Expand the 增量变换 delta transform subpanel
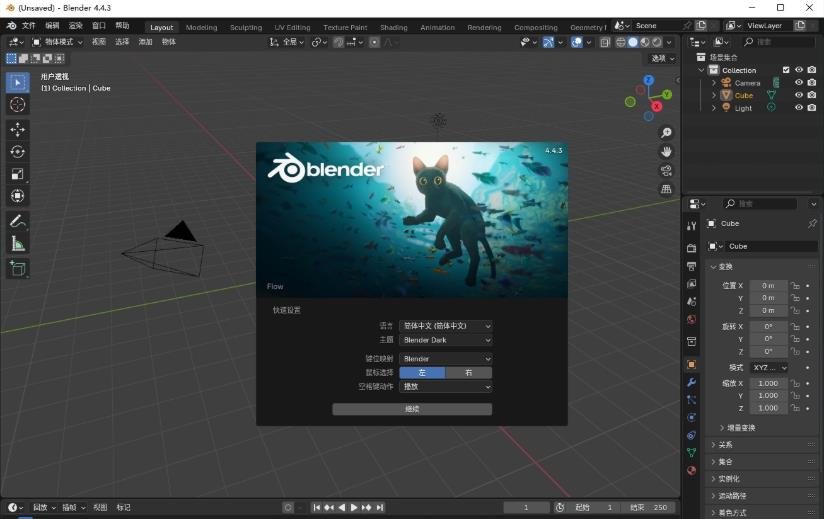Screen dimensions: 824x519 pyautogui.click(x=737, y=428)
